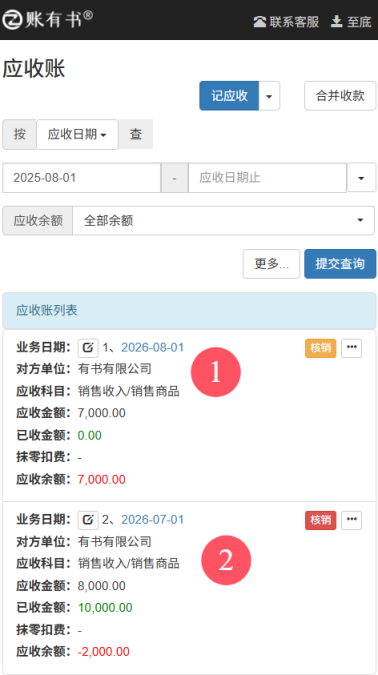The height and width of the screenshot is (675, 378).
Task: Click the green received amount 0.00
Action: tap(90, 436)
